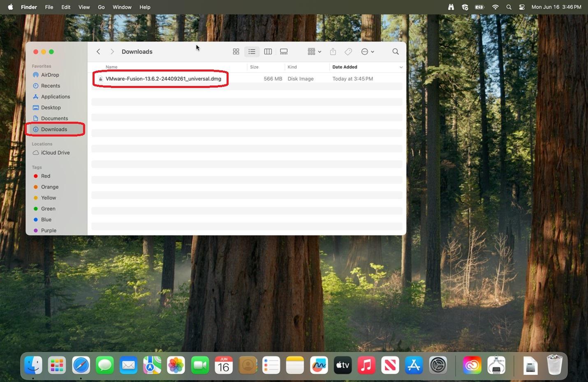588x382 pixels.
Task: Open Mail from the Dock
Action: pyautogui.click(x=129, y=365)
